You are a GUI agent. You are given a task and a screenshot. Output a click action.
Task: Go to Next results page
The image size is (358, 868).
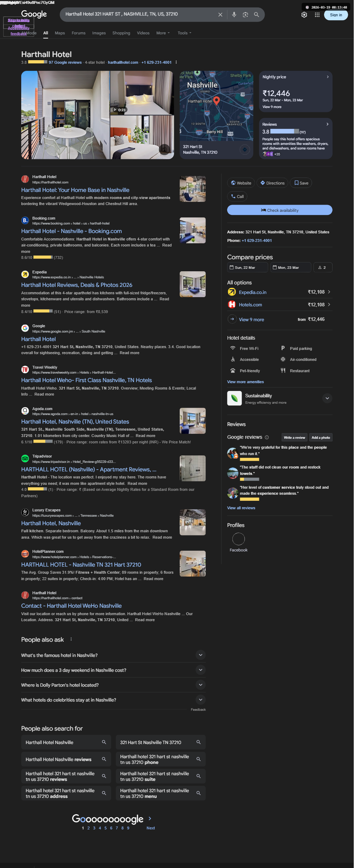coord(151,828)
